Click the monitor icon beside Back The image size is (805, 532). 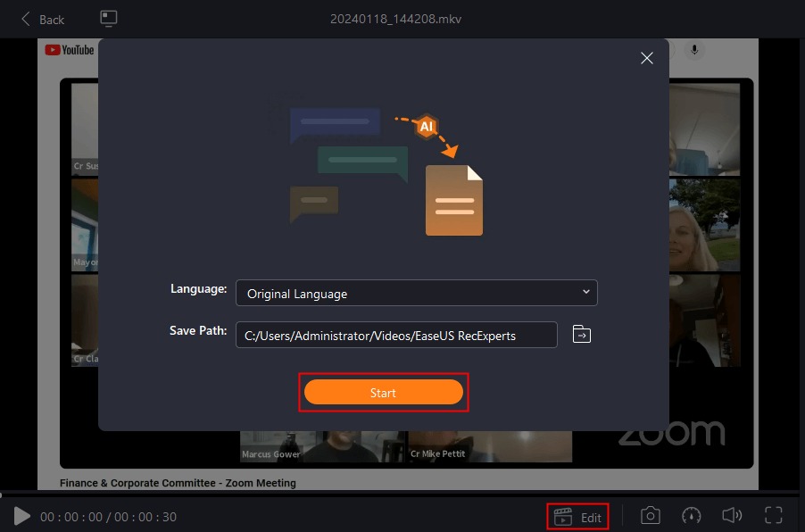(x=108, y=19)
